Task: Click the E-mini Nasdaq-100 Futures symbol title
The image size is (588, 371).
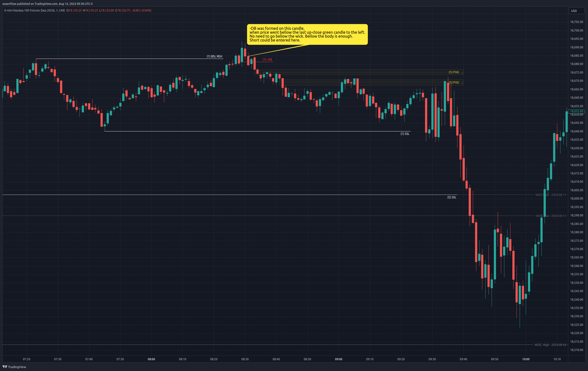Action: coord(35,11)
